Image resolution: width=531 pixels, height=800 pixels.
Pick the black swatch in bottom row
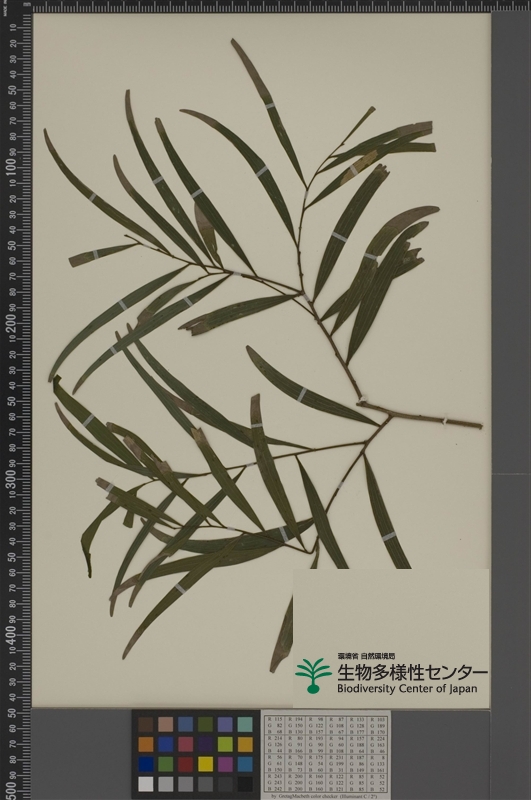pos(245,784)
